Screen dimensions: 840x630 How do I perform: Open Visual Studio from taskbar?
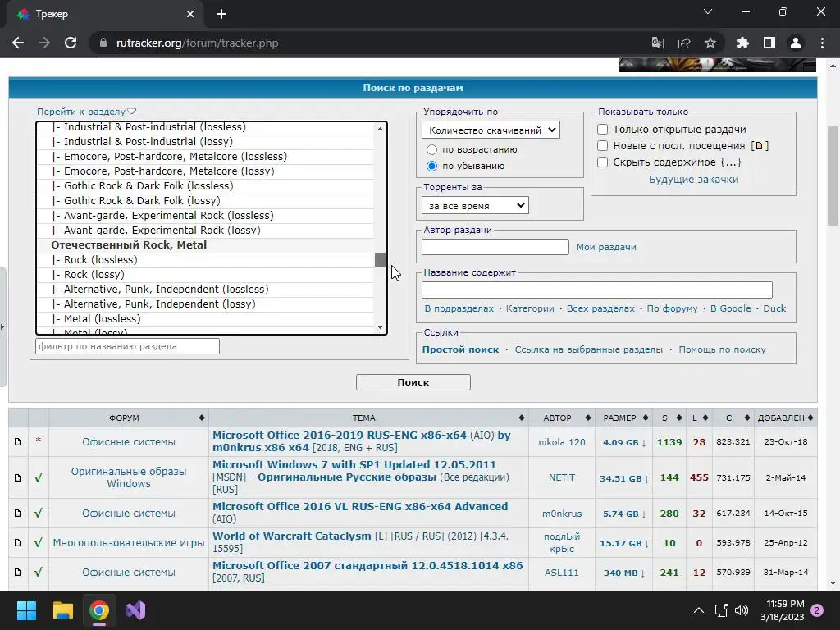135,610
